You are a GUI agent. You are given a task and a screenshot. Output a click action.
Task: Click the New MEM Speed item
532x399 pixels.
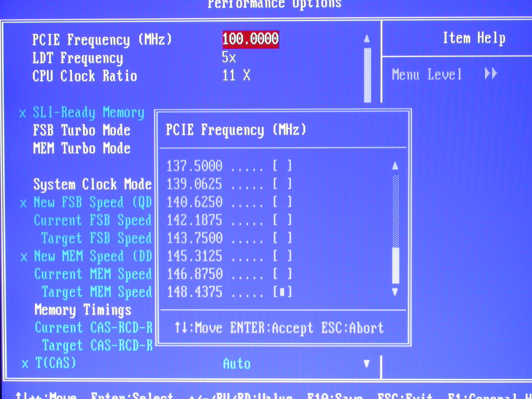(93, 257)
